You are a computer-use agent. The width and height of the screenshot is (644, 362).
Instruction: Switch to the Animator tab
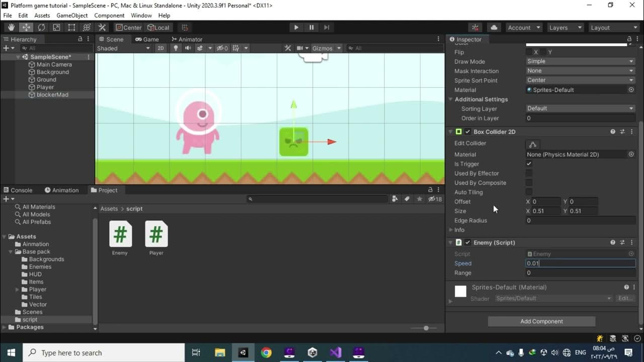click(187, 39)
